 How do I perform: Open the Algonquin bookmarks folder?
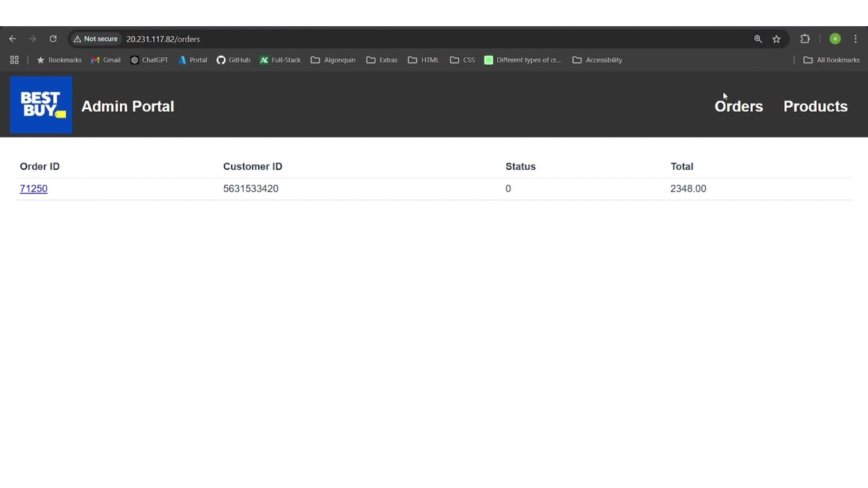coord(333,60)
